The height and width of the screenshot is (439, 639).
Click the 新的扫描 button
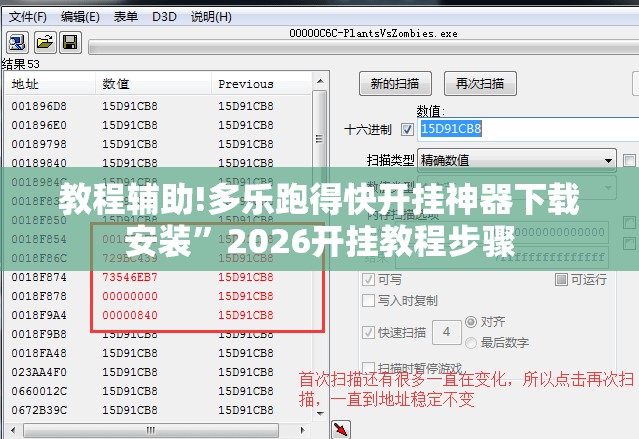[x=395, y=84]
